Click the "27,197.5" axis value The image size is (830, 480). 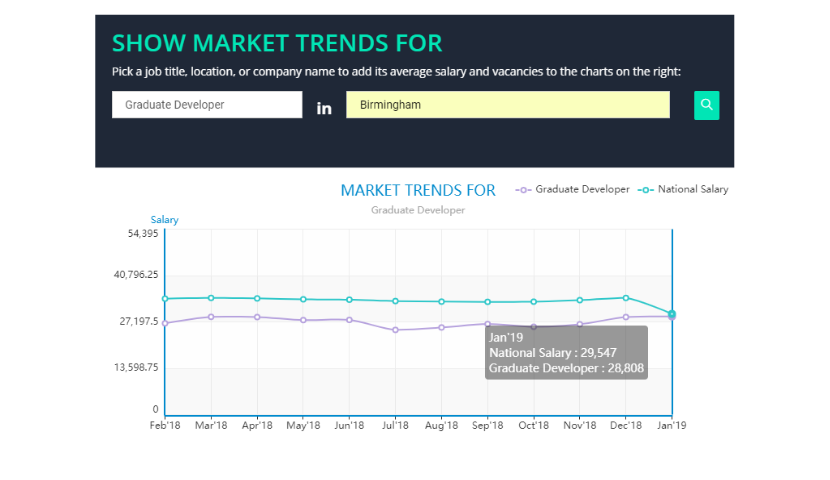coord(139,321)
